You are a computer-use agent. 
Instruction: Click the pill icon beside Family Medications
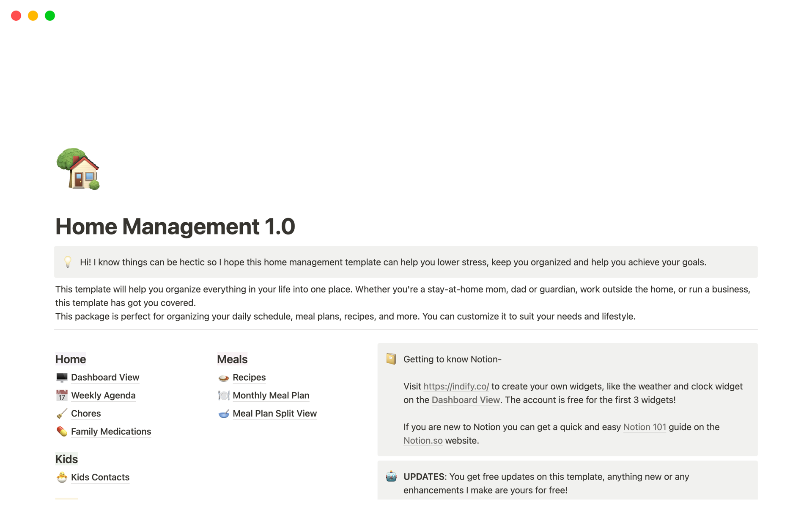click(x=62, y=431)
